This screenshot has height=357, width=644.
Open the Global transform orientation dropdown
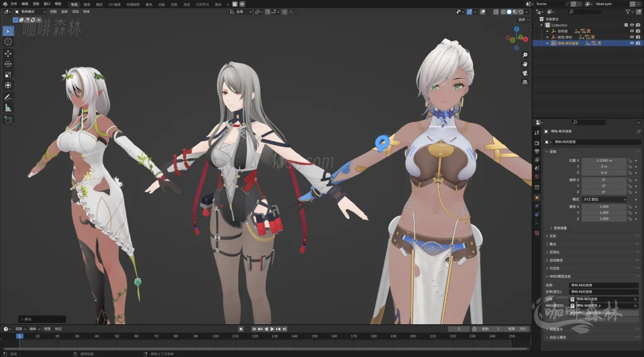241,12
